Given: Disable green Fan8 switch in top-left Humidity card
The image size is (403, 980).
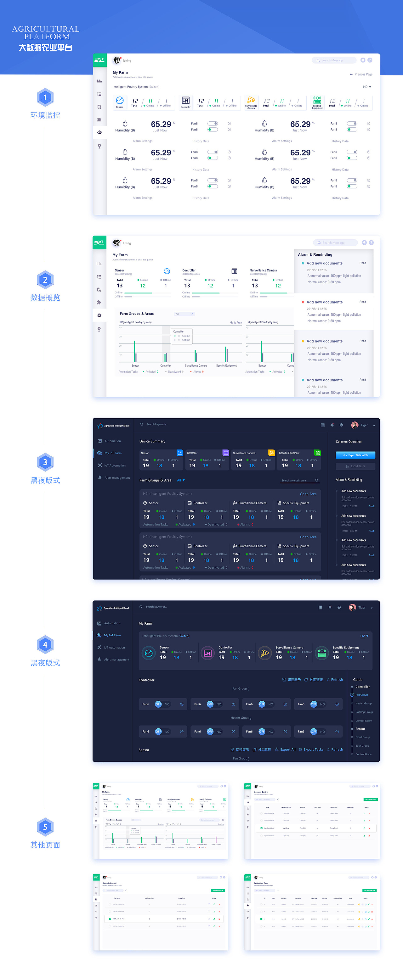Looking at the screenshot, I should tap(213, 130).
